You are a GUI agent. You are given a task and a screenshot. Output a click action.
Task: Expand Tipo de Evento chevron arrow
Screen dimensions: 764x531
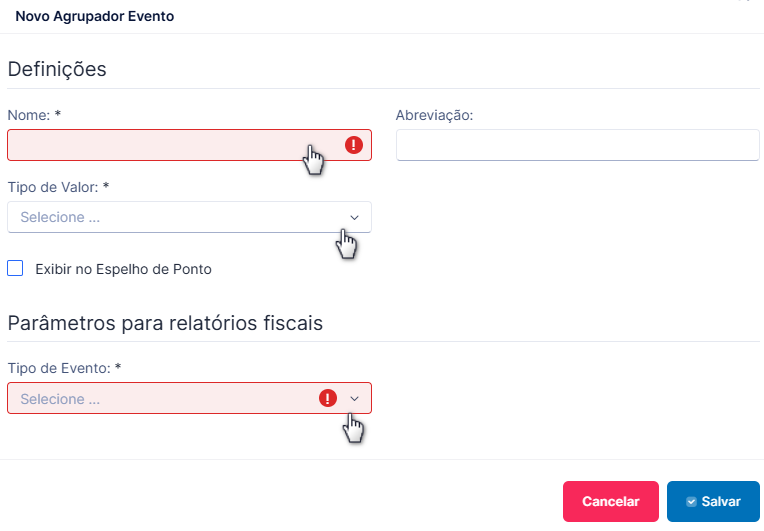pyautogui.click(x=354, y=398)
